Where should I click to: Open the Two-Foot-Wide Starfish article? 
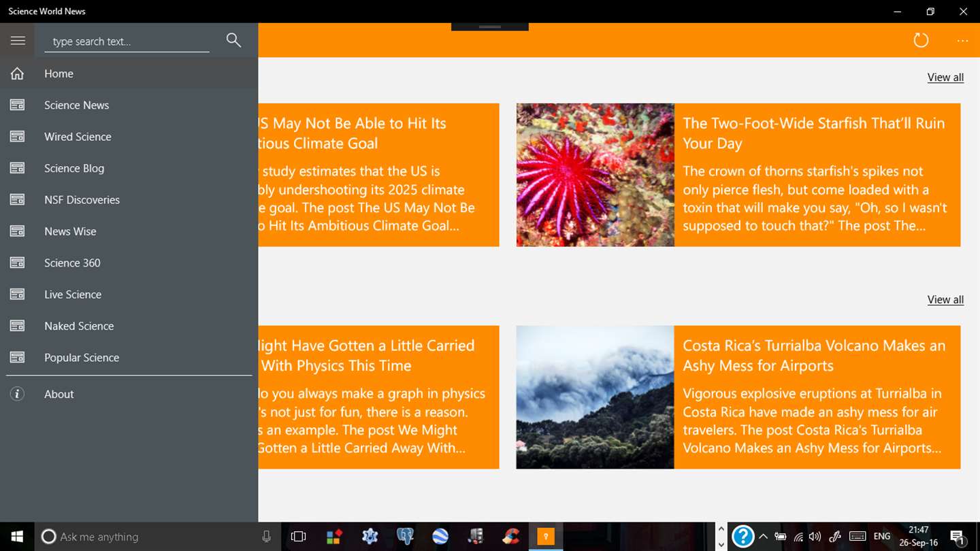click(813, 133)
